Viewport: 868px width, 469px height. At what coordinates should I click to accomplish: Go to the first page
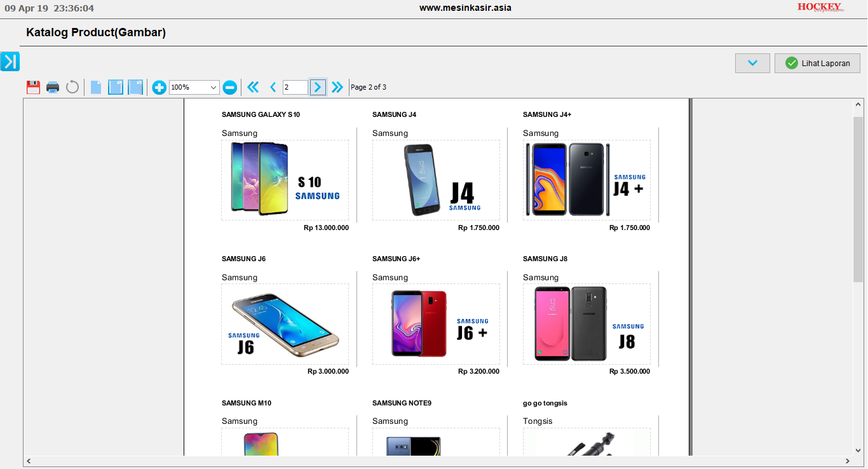point(253,87)
